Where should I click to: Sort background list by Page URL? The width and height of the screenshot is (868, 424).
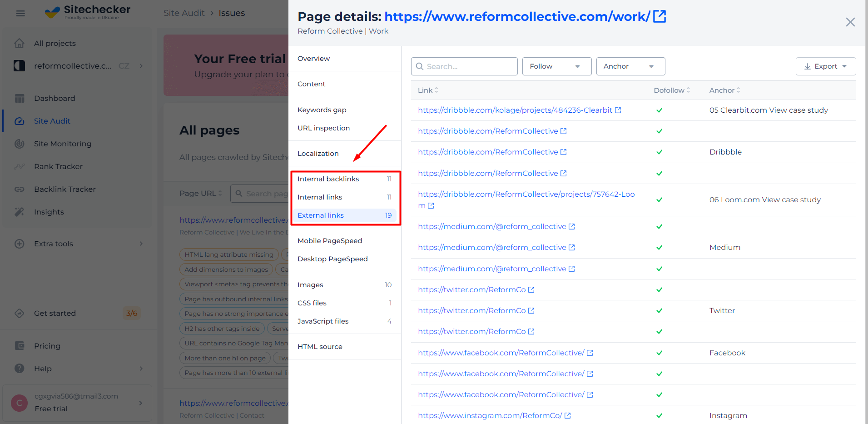(201, 193)
